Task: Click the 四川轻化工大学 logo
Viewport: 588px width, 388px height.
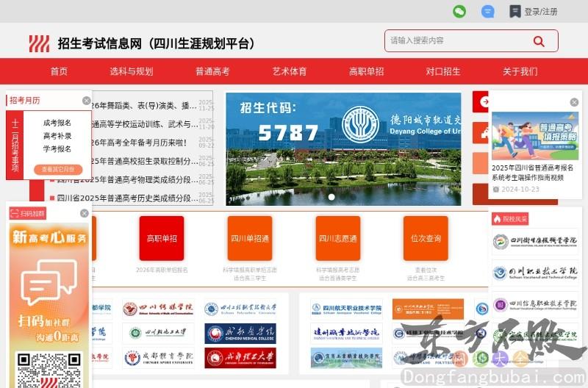Action: [158, 333]
